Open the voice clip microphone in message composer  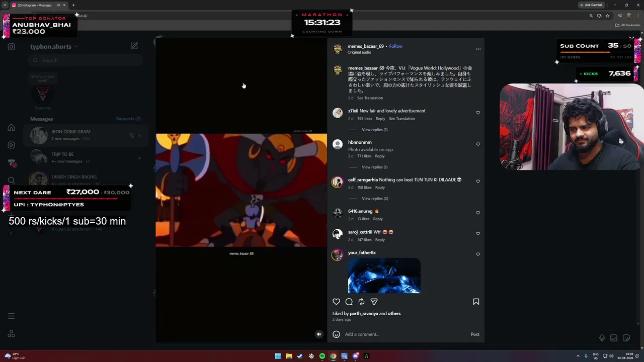pos(602,338)
